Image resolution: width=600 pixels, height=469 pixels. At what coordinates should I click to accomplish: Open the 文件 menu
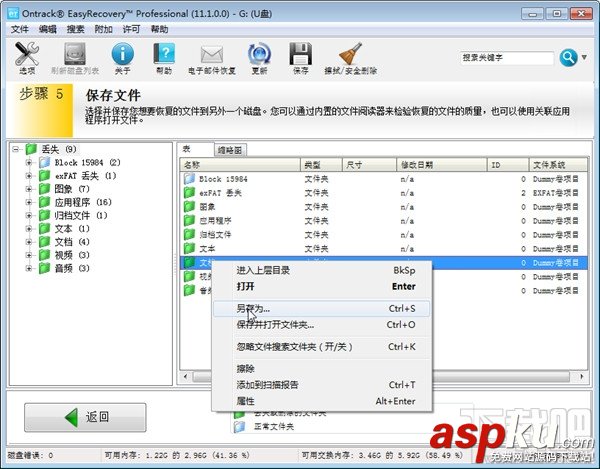19,29
